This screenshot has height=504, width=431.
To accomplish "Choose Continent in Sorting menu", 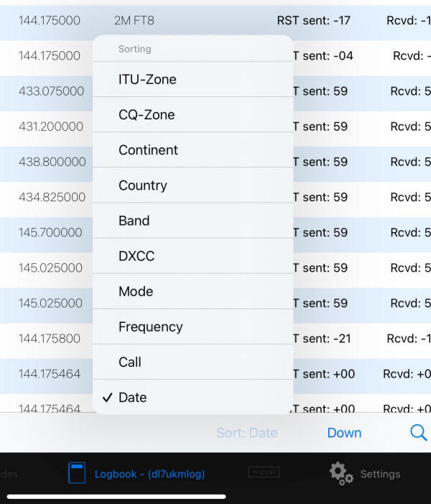I will coord(193,150).
